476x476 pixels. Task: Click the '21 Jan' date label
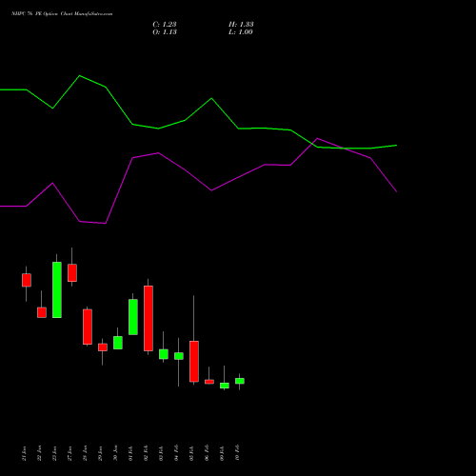tap(24, 453)
